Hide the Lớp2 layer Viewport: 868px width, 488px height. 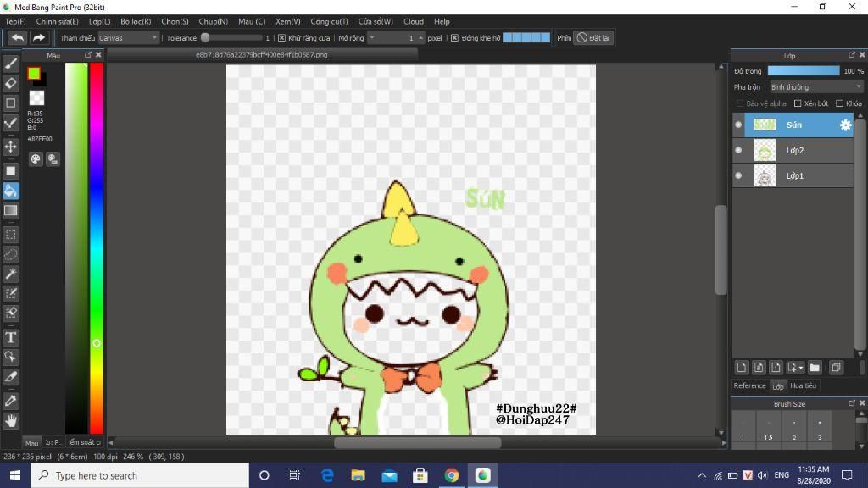[738, 150]
